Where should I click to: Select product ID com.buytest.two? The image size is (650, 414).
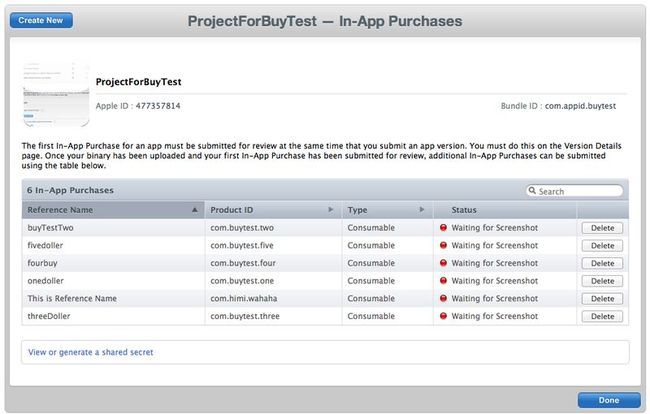point(242,228)
